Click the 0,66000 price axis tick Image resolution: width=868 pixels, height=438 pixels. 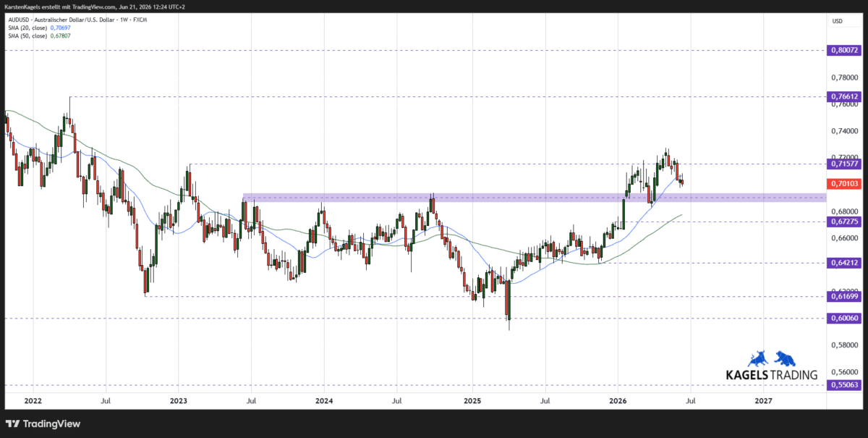(844, 237)
